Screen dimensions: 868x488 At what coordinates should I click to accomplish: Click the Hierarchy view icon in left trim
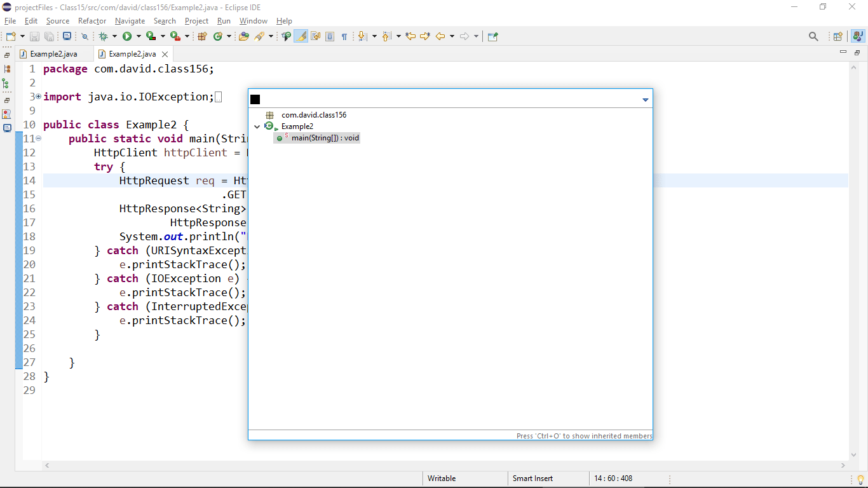pyautogui.click(x=6, y=83)
